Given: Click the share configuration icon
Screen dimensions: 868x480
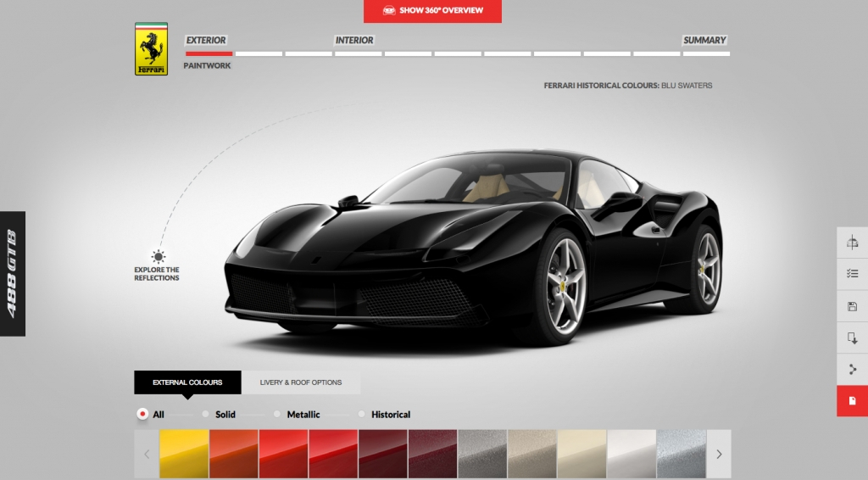Looking at the screenshot, I should 852,369.
